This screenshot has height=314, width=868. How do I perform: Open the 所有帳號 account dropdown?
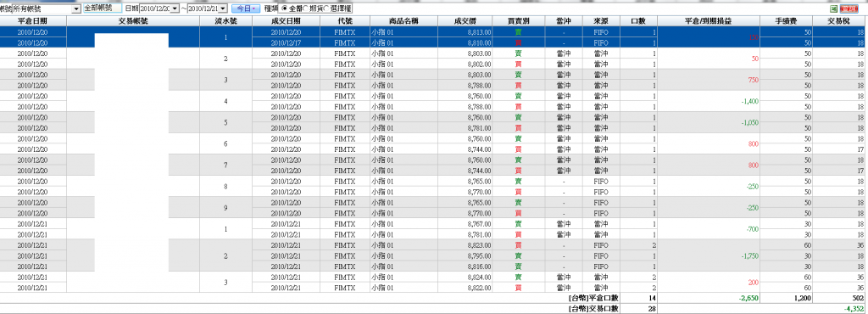pyautogui.click(x=75, y=9)
